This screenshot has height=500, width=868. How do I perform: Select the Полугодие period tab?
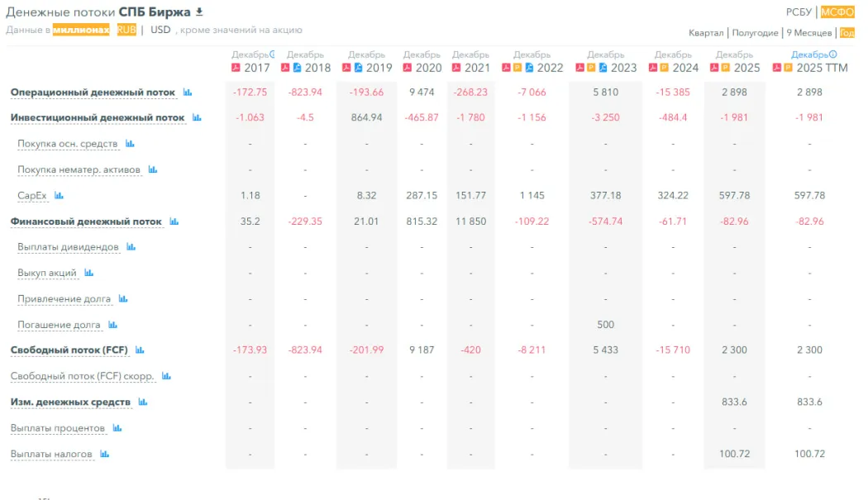(x=755, y=33)
